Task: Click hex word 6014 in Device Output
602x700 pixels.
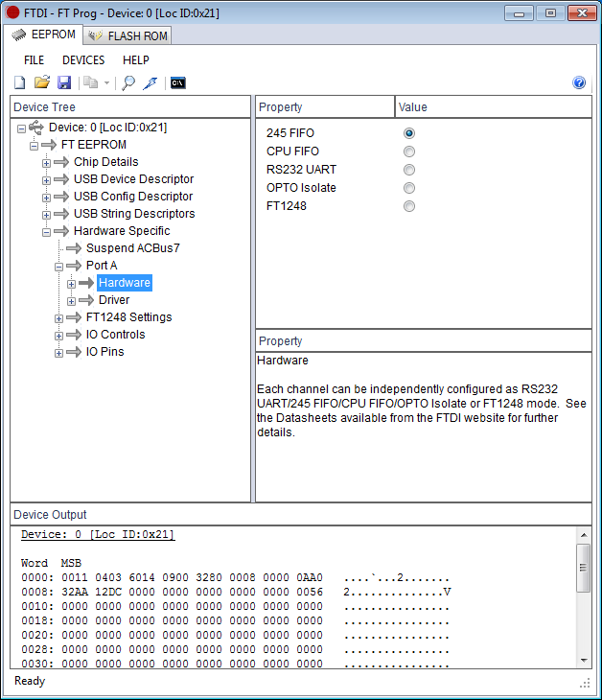Action: click(x=142, y=577)
